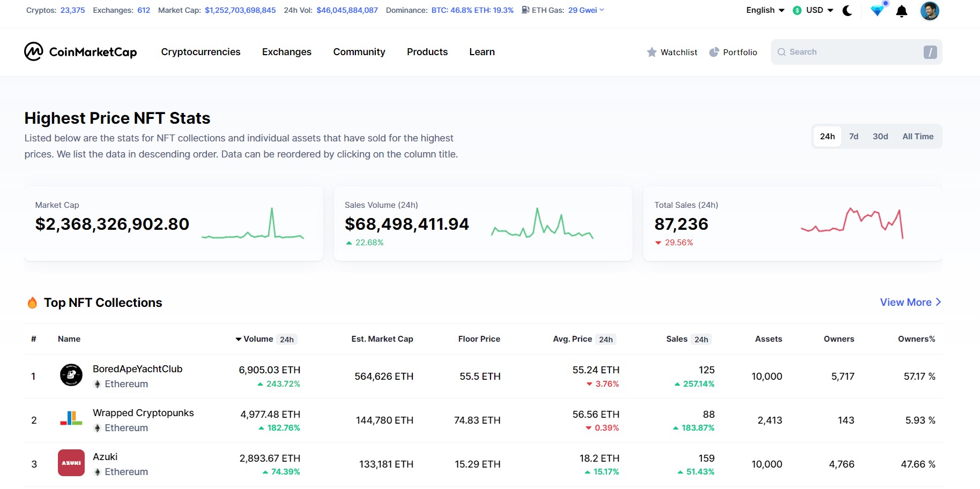The width and height of the screenshot is (980, 489).
Task: Click the 15.29 ETH floor price cell
Action: click(478, 464)
